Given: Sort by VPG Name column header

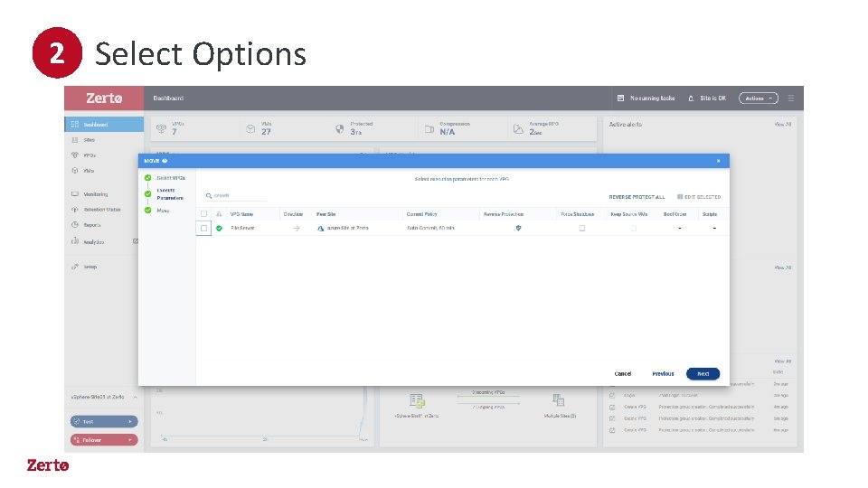Looking at the screenshot, I should pos(241,214).
